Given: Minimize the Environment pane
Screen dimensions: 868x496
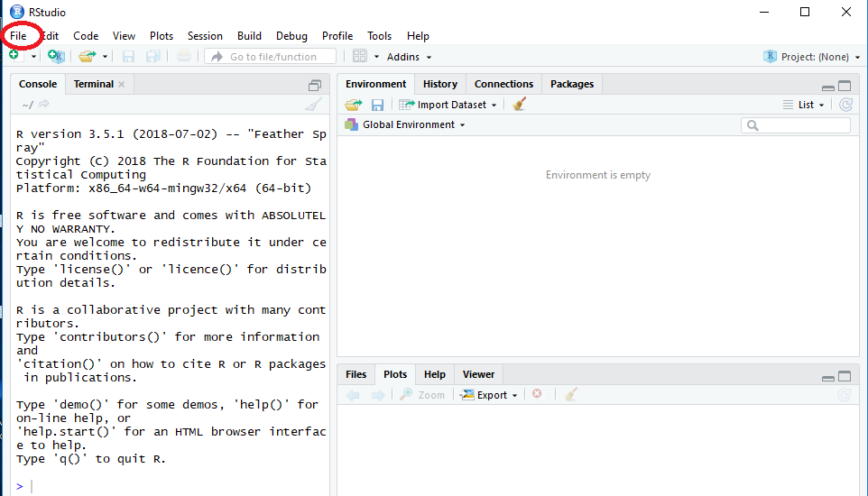Looking at the screenshot, I should tap(828, 87).
